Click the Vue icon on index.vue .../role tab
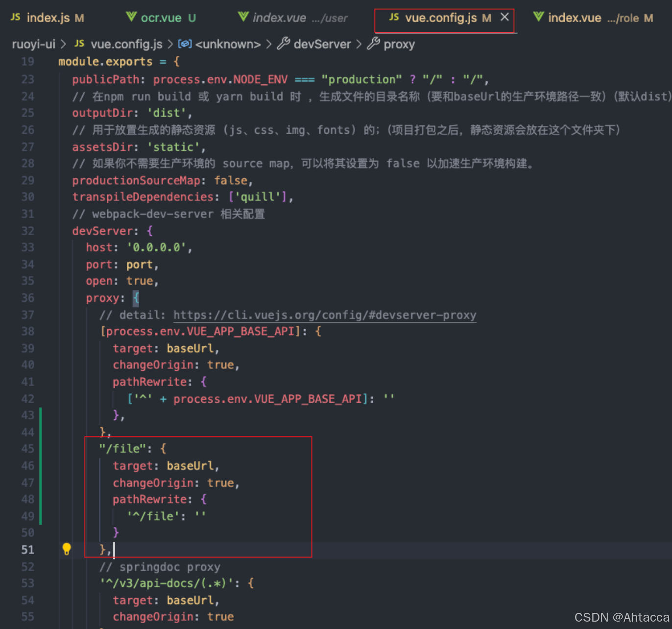This screenshot has height=629, width=672. click(538, 17)
